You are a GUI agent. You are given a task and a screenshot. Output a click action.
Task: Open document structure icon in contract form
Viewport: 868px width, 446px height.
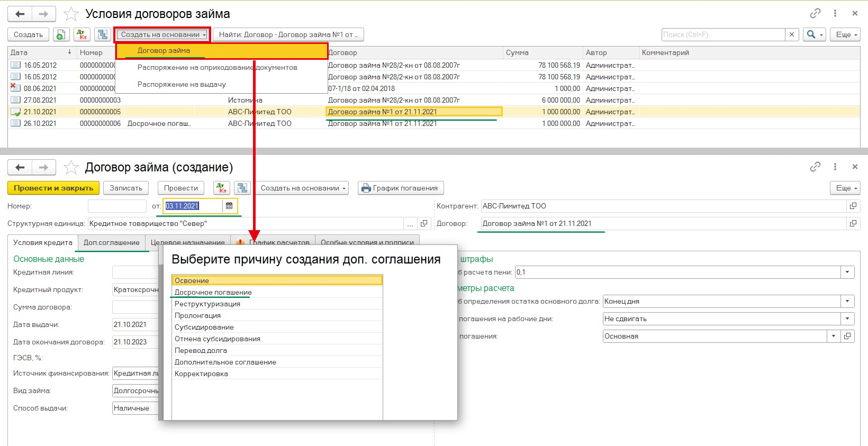(x=242, y=188)
